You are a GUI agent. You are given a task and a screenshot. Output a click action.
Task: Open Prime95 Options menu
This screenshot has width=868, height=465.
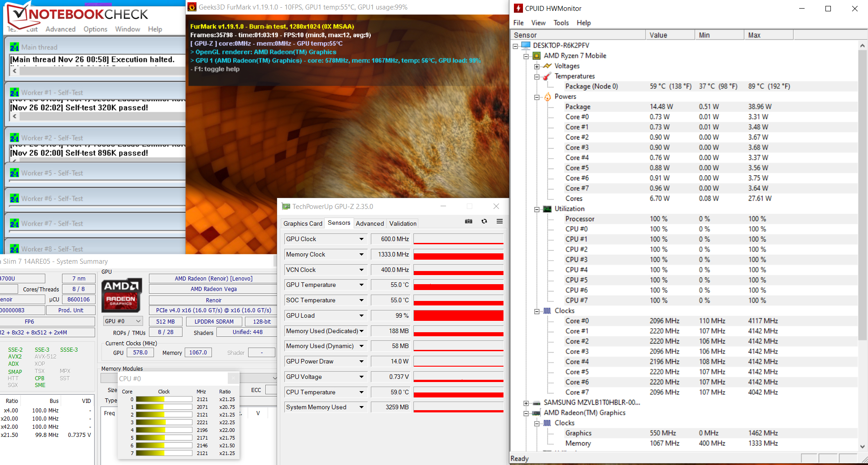pos(96,29)
